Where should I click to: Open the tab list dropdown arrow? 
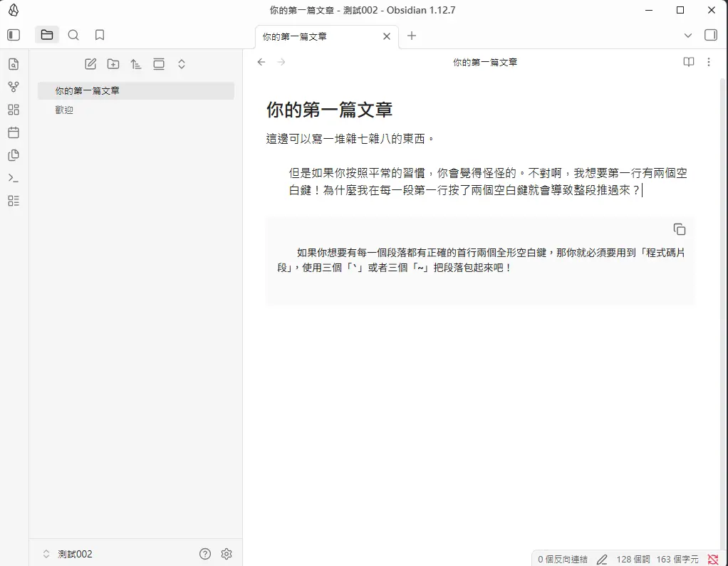(687, 36)
